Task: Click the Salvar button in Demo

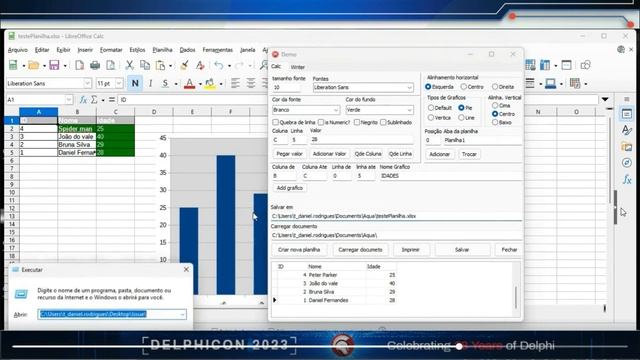Action: [x=462, y=249]
